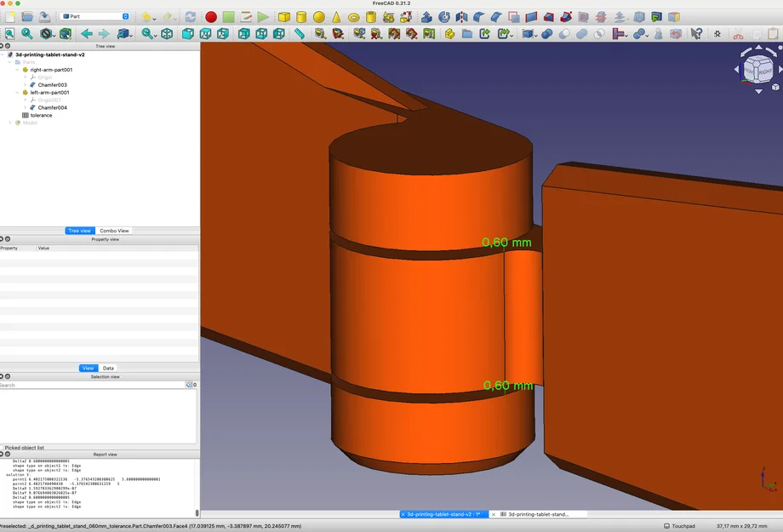783x532 pixels.
Task: Start macro recording with red circle
Action: pos(211,17)
